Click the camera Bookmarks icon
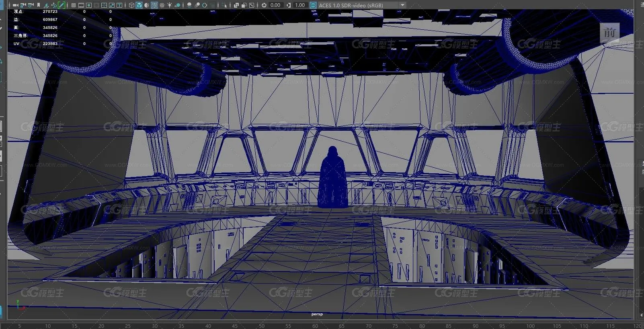Screen dimensions: 644x329 39,5
